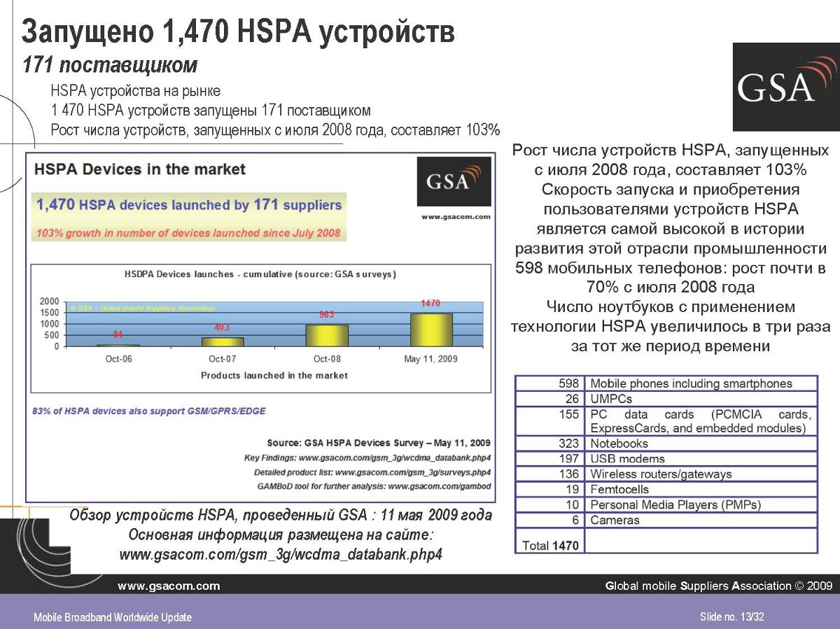The height and width of the screenshot is (629, 840).
Task: Open the Key Findings wcdma_databank.php4 link
Action: point(367,458)
